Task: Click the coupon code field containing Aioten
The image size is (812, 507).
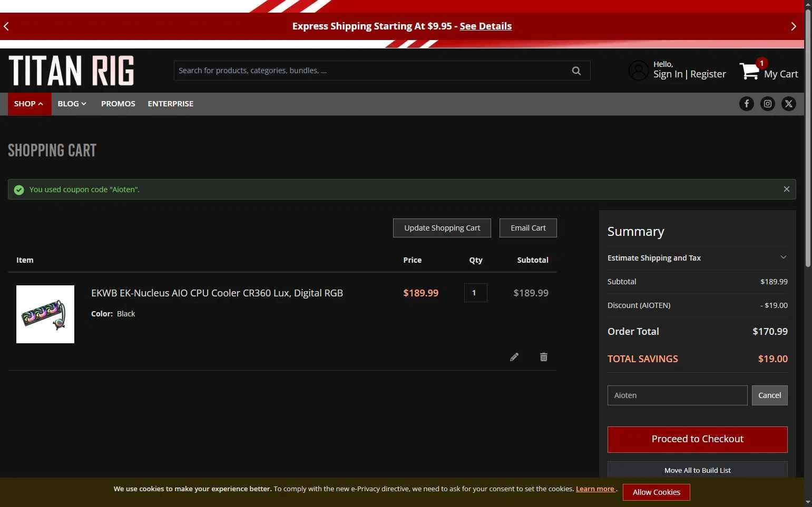Action: [678, 395]
